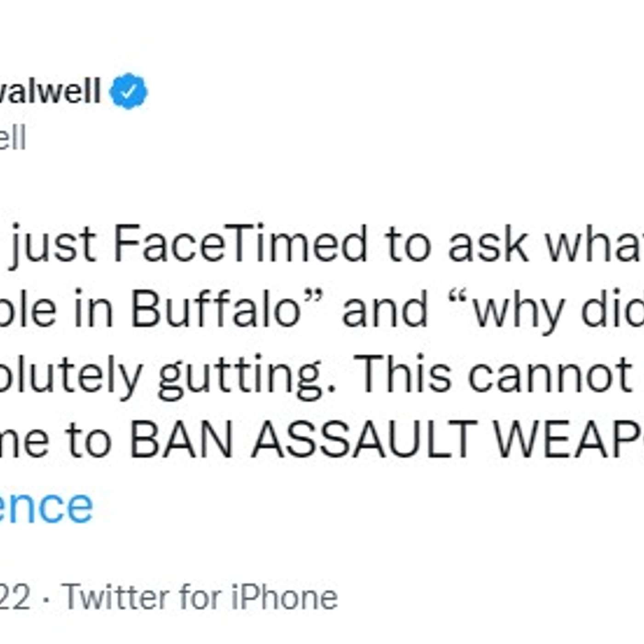This screenshot has height=644, width=644.
Task: Click the word "BAN" in capital letters
Action: 181,439
